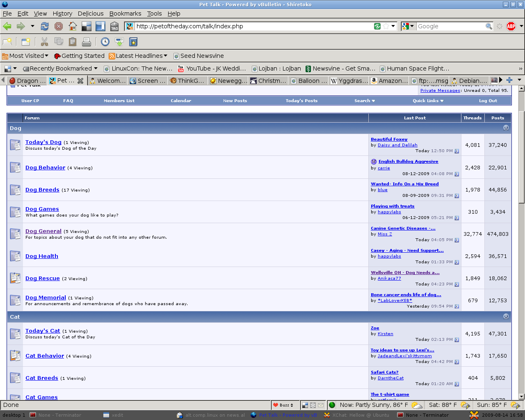
Task: Open the Quick Links dropdown
Action: click(428, 101)
